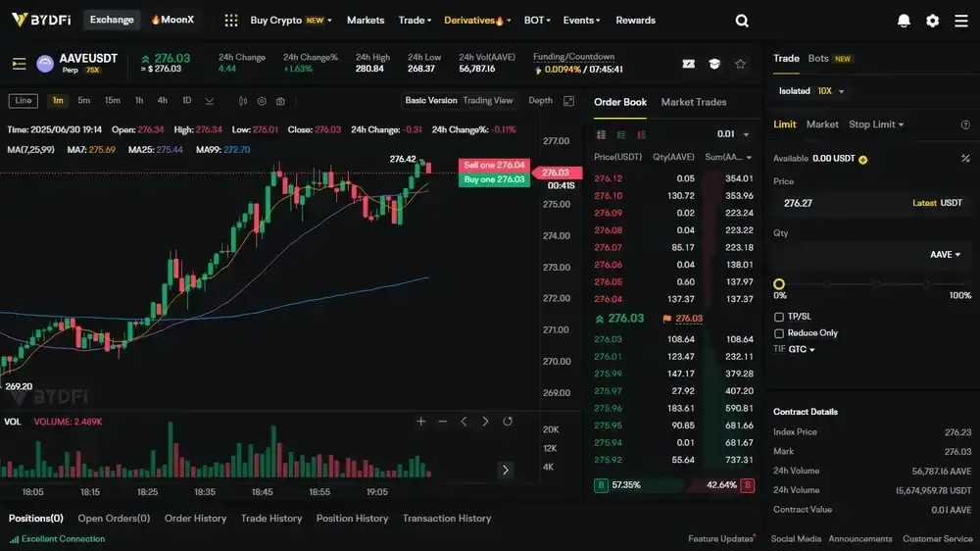The image size is (980, 551).
Task: Show both sides order book view
Action: [x=602, y=134]
